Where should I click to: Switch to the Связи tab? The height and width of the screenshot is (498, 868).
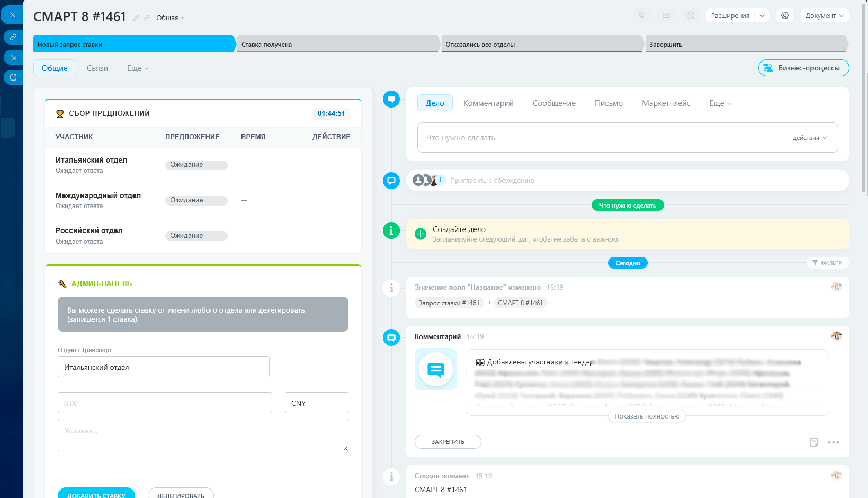(97, 68)
